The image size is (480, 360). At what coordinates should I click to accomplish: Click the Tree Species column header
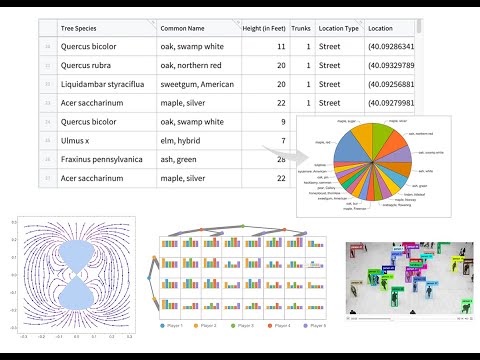[x=107, y=28]
